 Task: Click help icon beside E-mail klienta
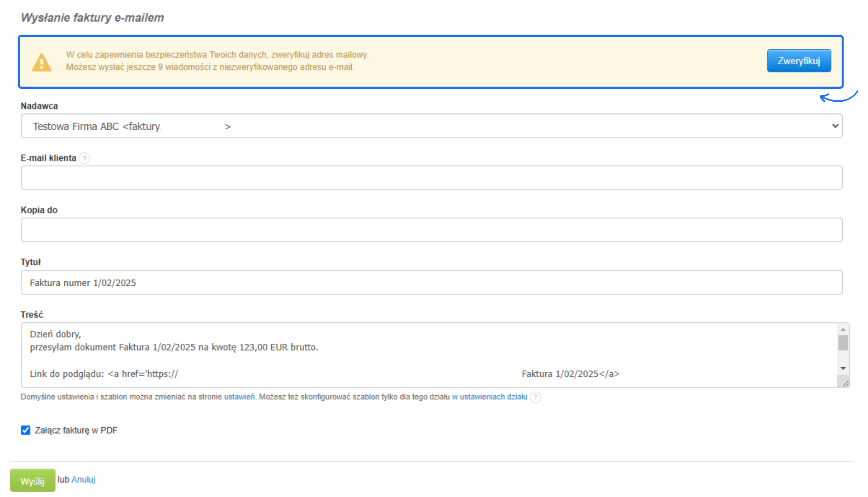tap(85, 158)
